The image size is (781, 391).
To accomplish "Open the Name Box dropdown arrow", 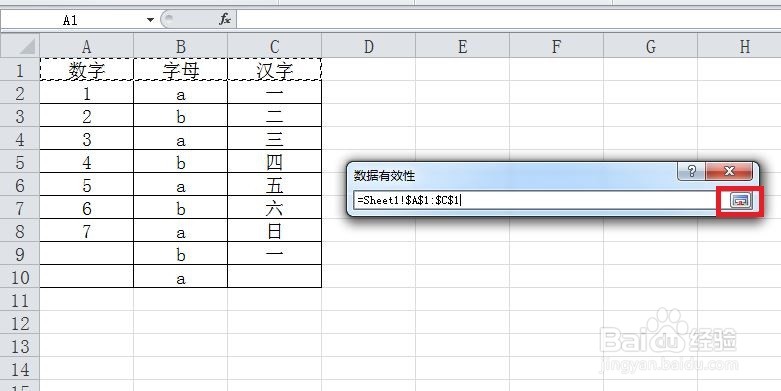I will 150,20.
